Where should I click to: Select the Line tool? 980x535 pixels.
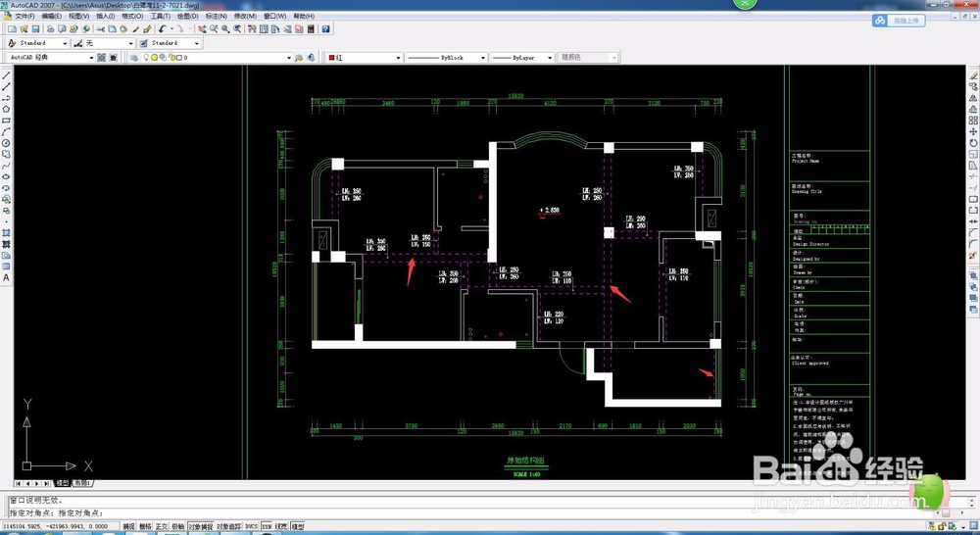tap(6, 75)
